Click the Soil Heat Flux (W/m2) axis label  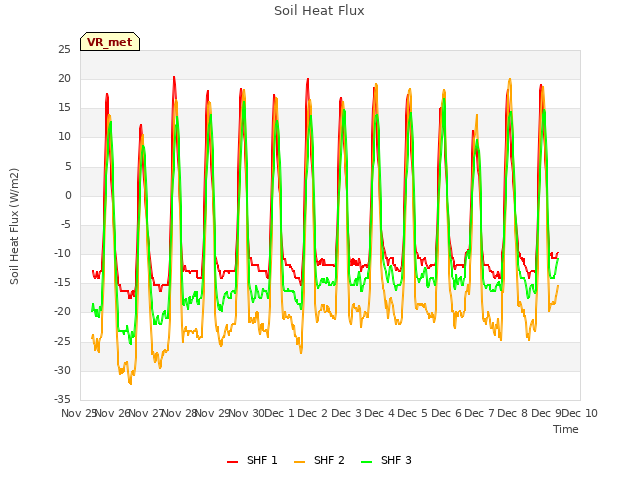[15, 226]
